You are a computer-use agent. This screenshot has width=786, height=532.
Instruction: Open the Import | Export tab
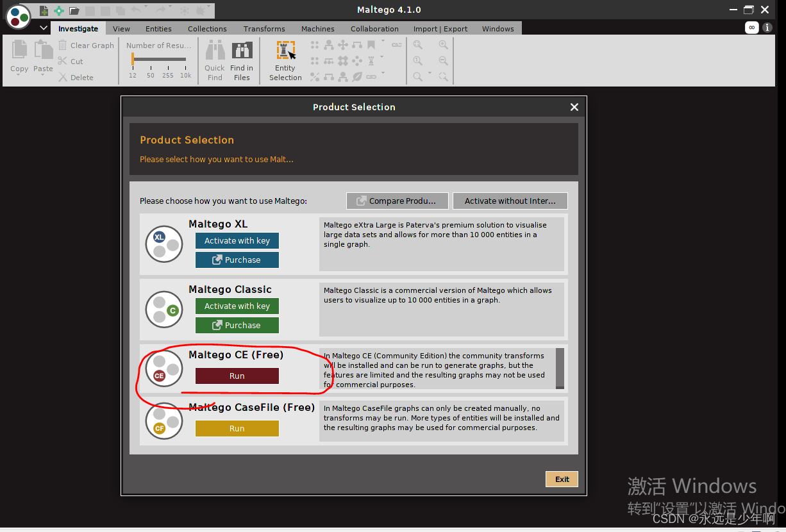click(x=440, y=29)
